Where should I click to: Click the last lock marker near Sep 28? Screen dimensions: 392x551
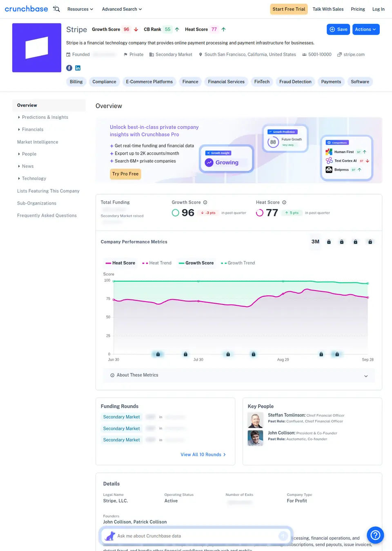click(337, 354)
